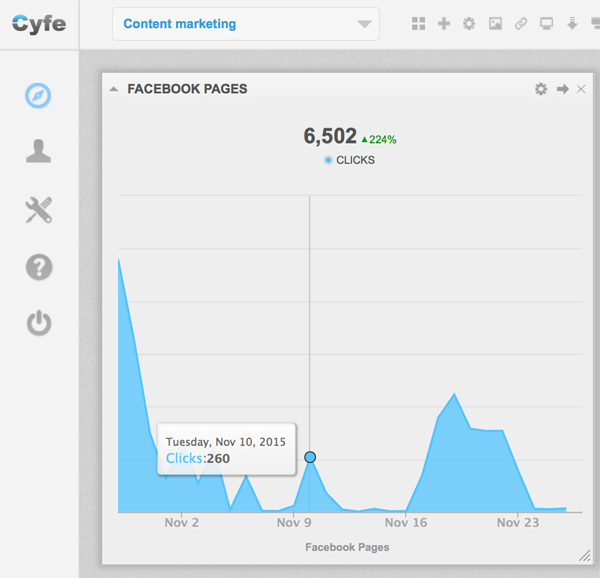Screen dimensions: 600x578
Task: Click the Nov 16 axis label
Action: click(406, 523)
